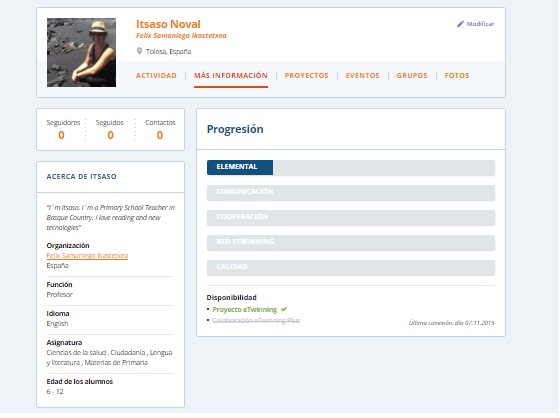Click the Contactos count
This screenshot has height=418, width=560.
[160, 135]
